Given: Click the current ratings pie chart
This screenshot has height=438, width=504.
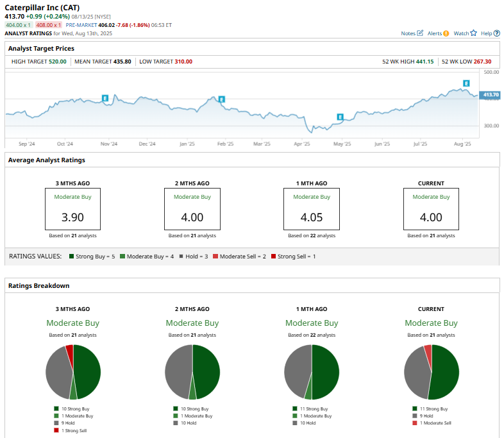Looking at the screenshot, I should click(432, 372).
